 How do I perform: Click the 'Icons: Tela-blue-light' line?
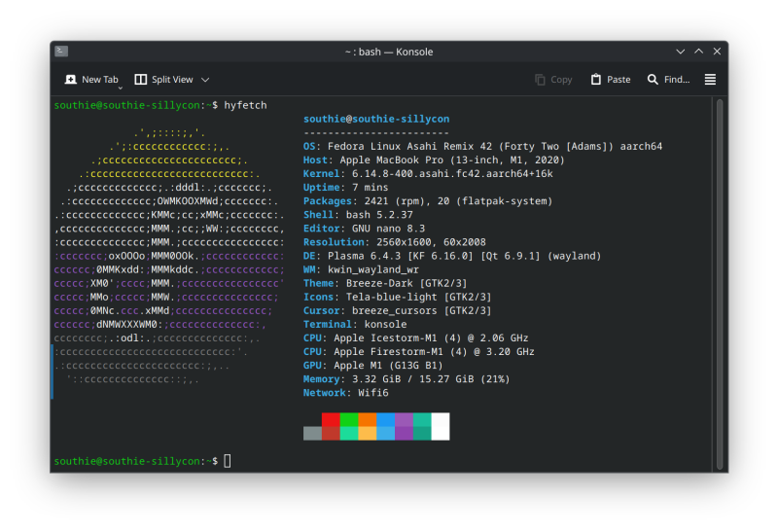tap(398, 297)
